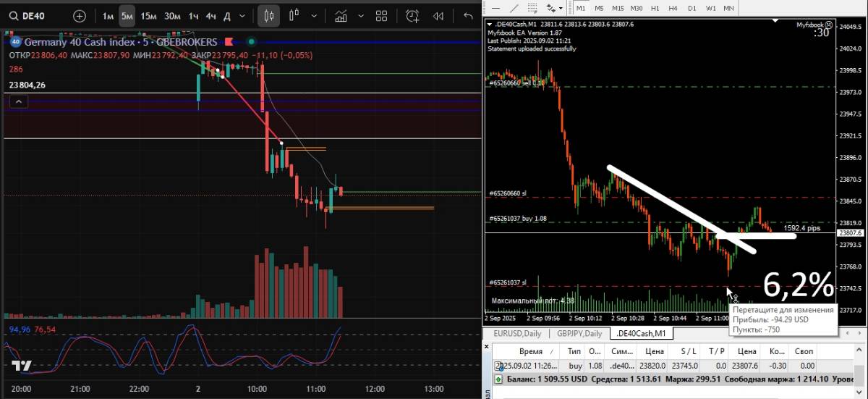Open the GBPJPY,Daily chart tab

pos(579,333)
